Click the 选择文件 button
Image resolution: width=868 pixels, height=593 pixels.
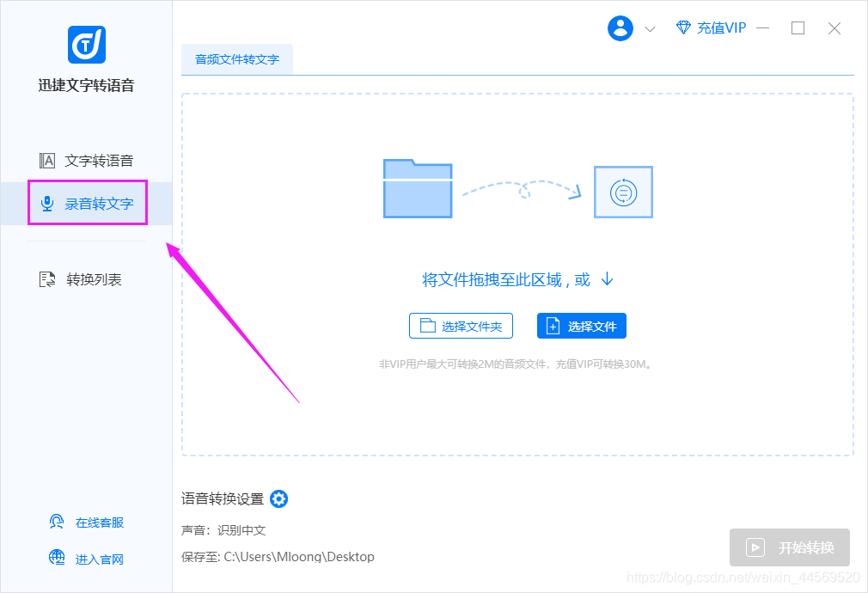(x=581, y=326)
